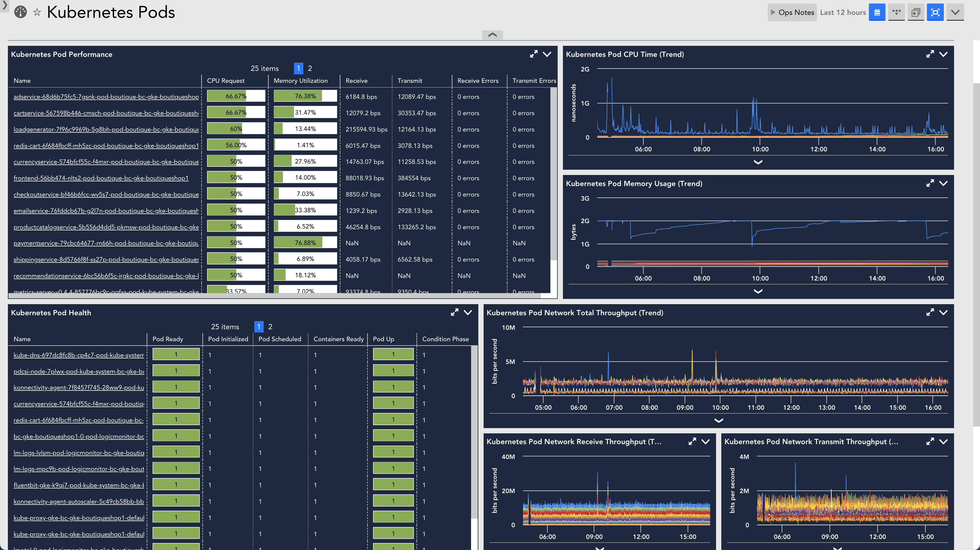Open the Ops Notes panel
This screenshot has height=550, width=980.
click(792, 12)
